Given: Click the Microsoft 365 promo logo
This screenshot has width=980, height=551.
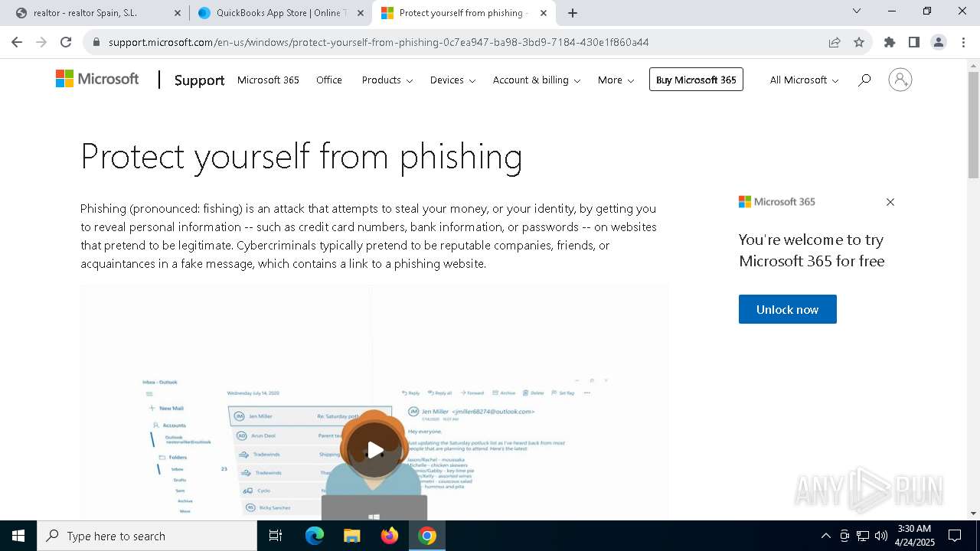Looking at the screenshot, I should tap(777, 201).
